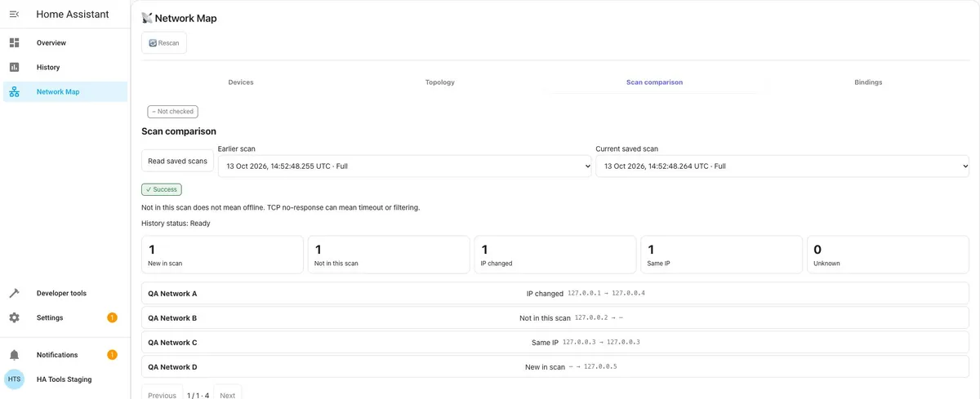Open the Overview menu item
Screen dimensions: 980x399
tap(65, 42)
